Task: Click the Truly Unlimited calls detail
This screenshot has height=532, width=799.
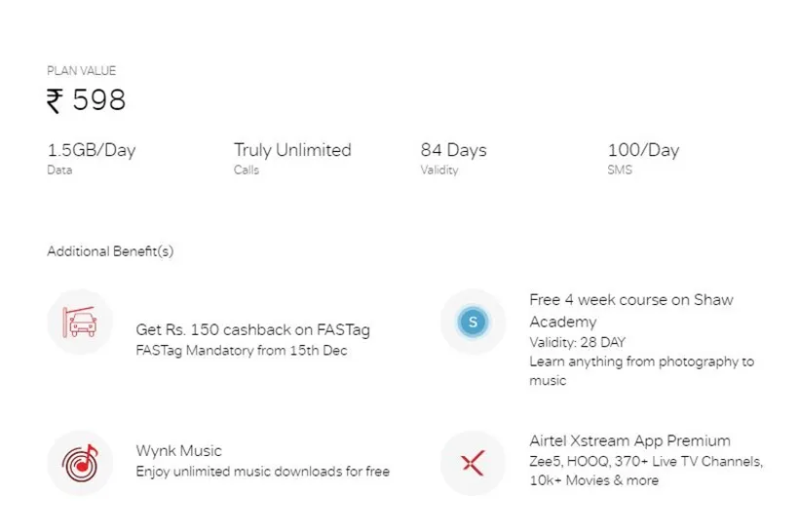Action: 292,150
